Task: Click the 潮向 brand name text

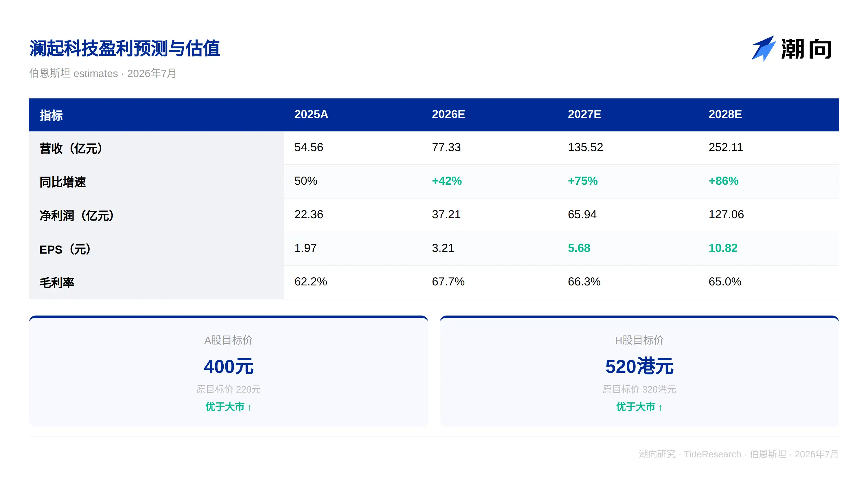Action: tap(806, 49)
